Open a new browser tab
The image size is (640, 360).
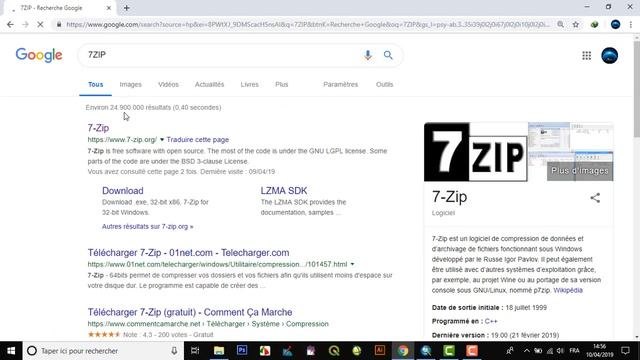(127, 8)
